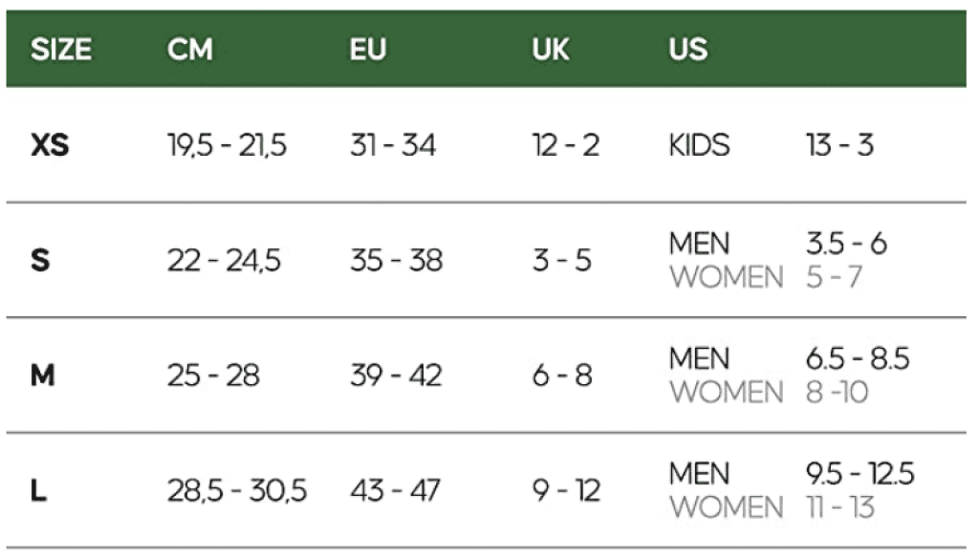Click the US column header
Screen dimensions: 979x560
[688, 50]
